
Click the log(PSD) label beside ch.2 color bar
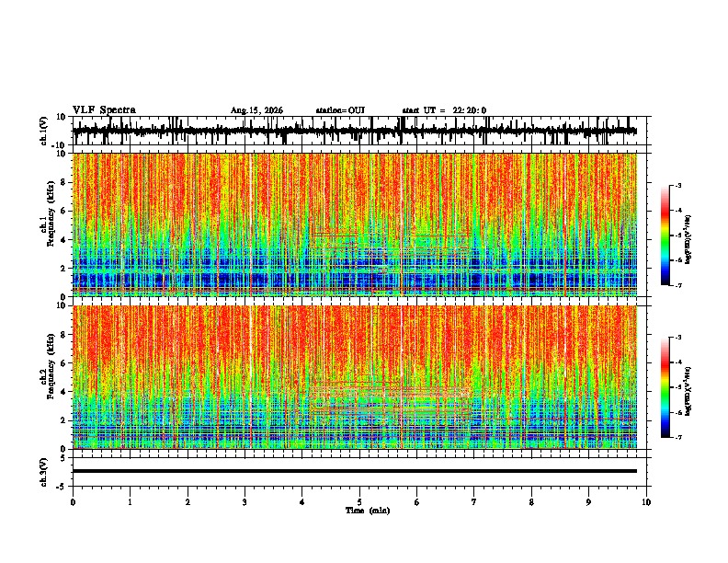(x=688, y=391)
